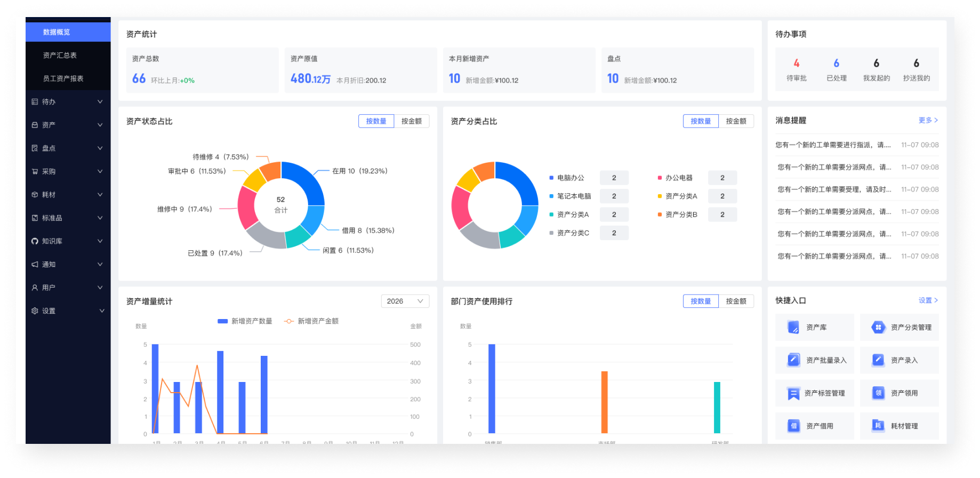980x478 pixels.
Task: Open 资产领用 quick entry icon
Action: (878, 393)
